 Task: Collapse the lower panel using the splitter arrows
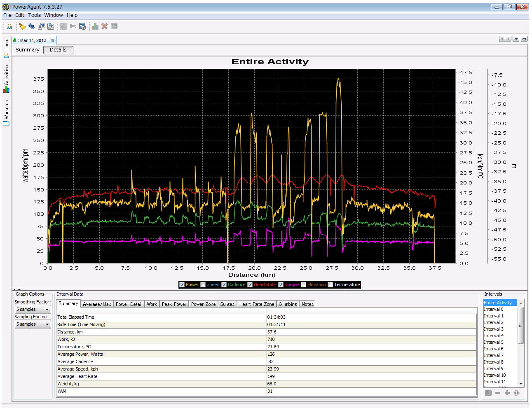pyautogui.click(x=19, y=290)
